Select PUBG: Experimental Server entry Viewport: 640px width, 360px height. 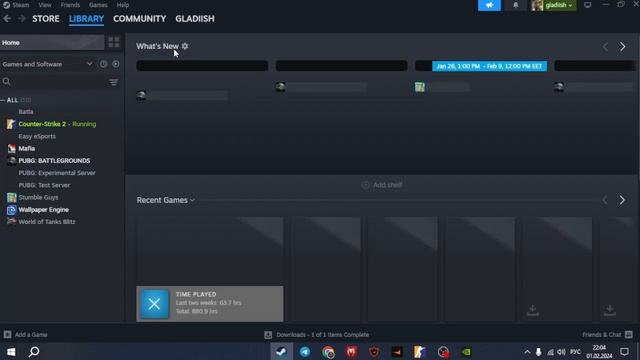click(x=57, y=173)
